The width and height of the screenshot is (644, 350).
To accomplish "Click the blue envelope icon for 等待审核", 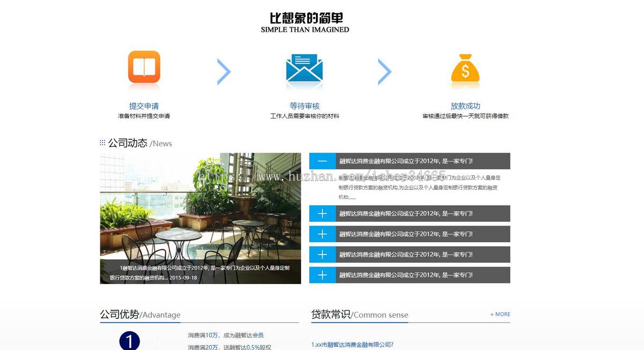I will pyautogui.click(x=304, y=68).
